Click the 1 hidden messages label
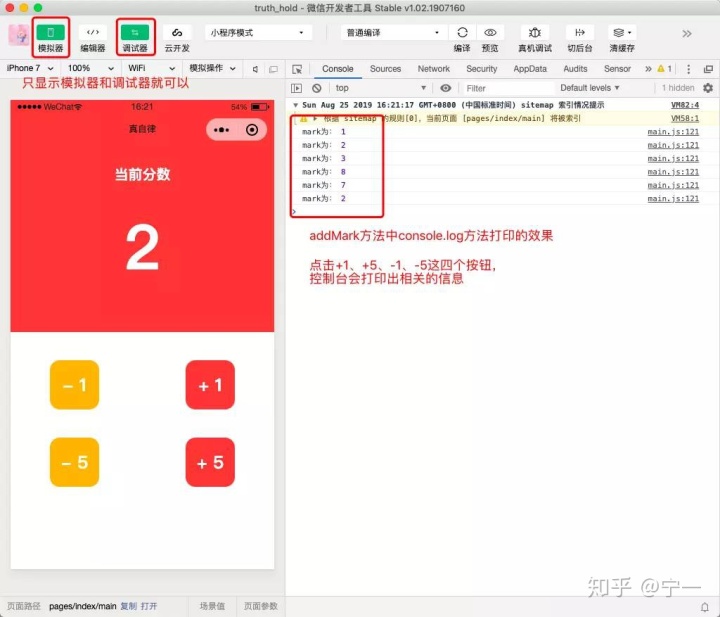This screenshot has width=720, height=617. [678, 88]
